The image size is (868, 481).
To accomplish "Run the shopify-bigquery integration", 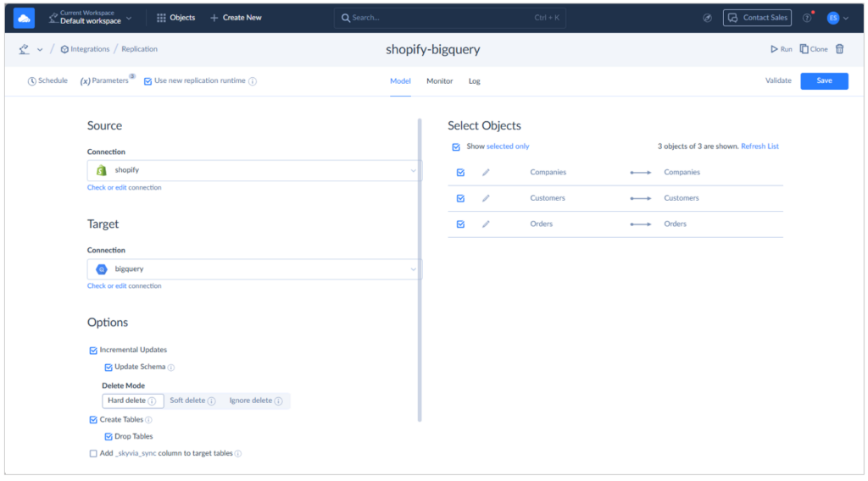I will pyautogui.click(x=781, y=49).
